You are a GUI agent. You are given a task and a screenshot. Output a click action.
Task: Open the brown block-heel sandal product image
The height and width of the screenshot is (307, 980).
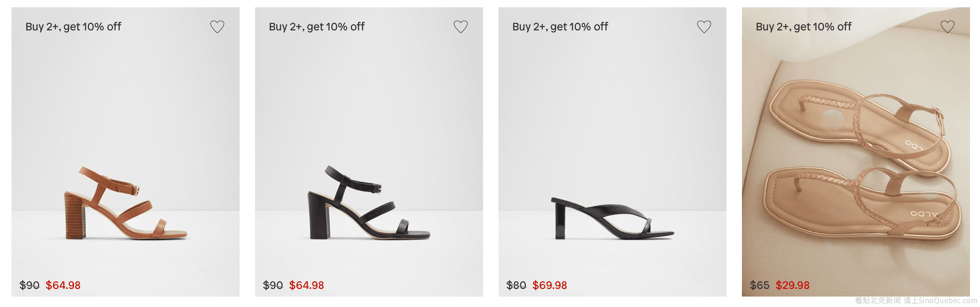(x=126, y=202)
